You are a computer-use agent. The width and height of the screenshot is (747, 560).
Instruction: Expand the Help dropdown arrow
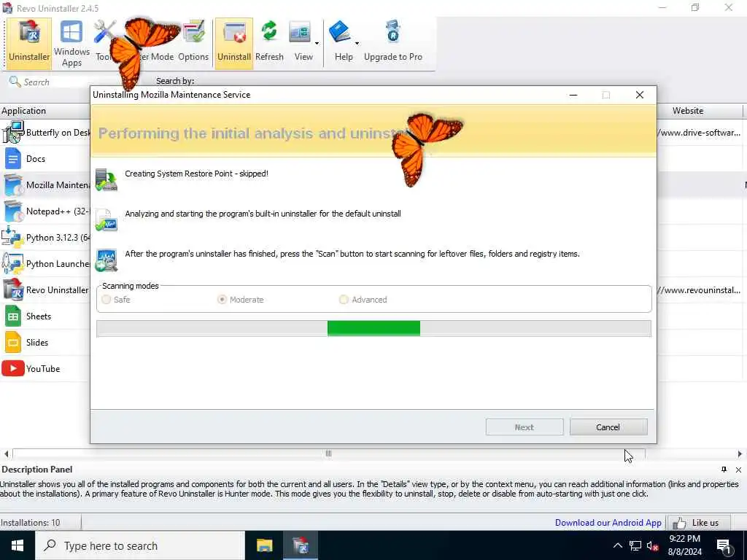coord(357,43)
